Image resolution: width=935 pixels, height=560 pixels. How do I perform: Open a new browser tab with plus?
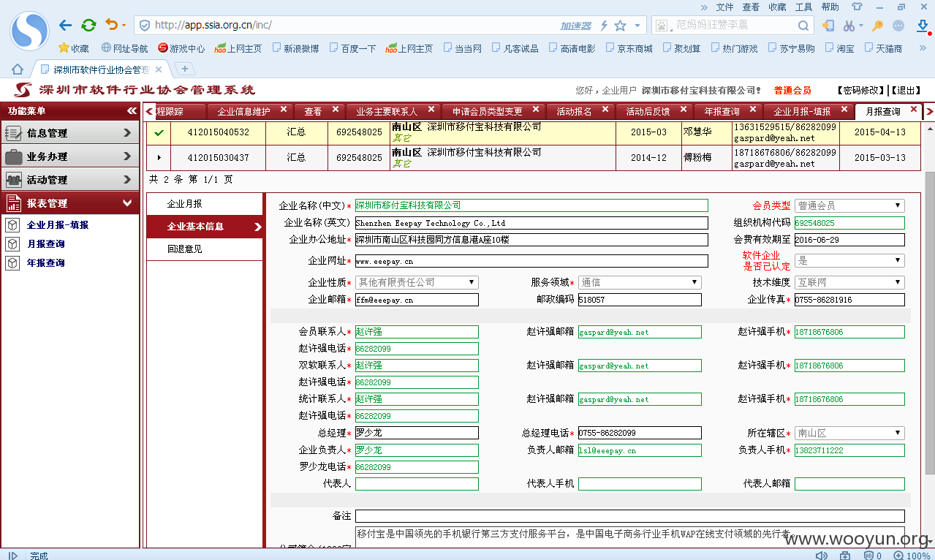click(x=184, y=69)
